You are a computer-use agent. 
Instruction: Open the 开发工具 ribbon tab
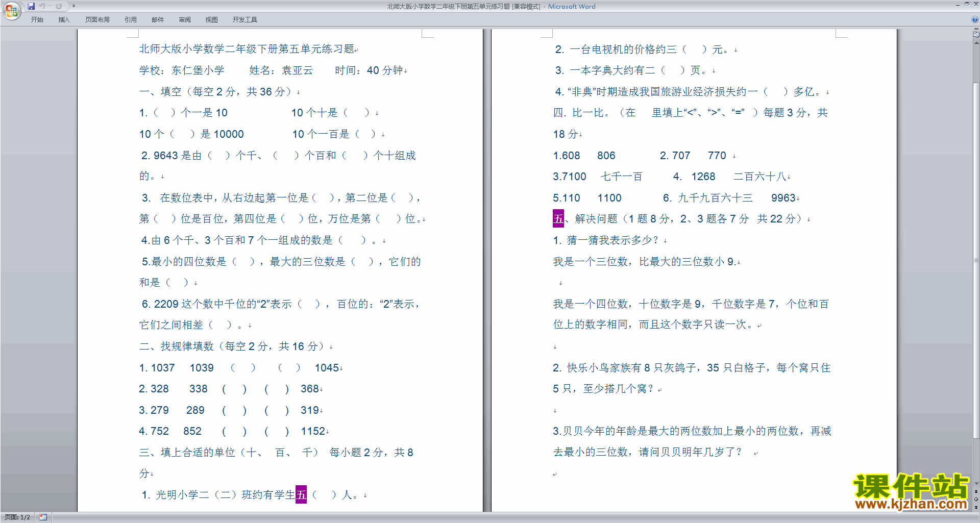[245, 20]
